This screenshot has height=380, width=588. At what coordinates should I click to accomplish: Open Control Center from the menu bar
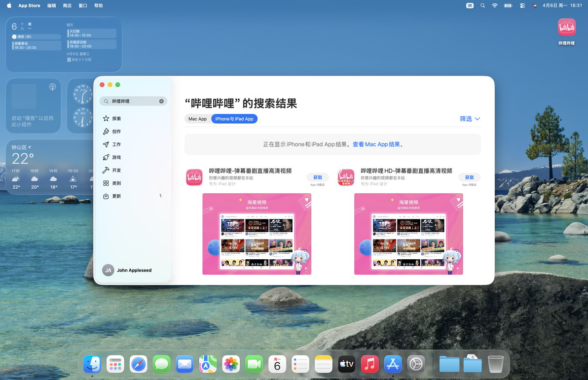(522, 5)
